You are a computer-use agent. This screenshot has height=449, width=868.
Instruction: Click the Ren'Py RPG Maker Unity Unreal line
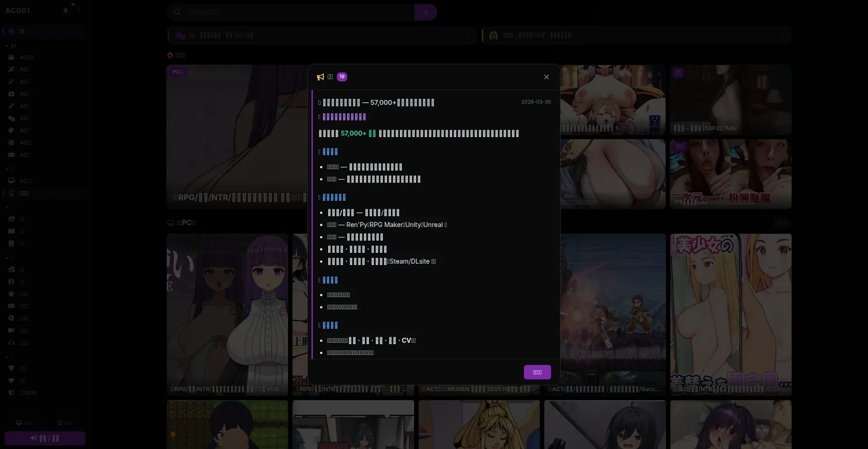(387, 225)
